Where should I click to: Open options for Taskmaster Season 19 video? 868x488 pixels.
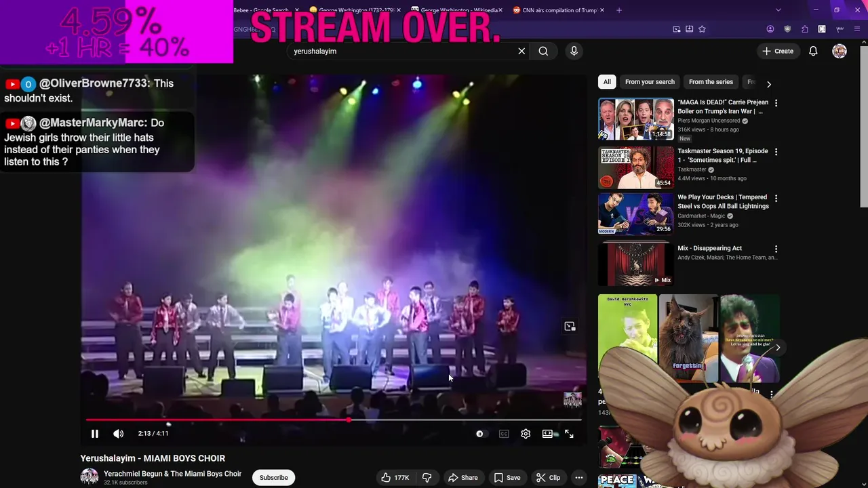pos(776,152)
